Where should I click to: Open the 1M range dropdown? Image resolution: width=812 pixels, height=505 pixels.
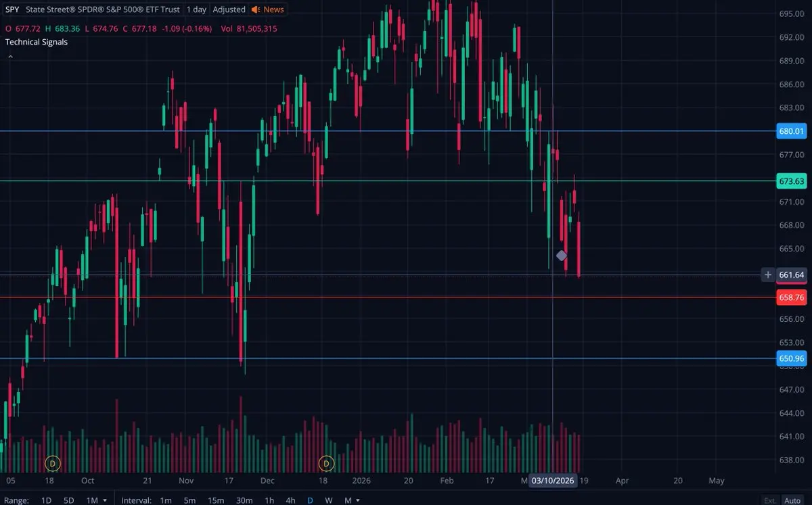96,500
